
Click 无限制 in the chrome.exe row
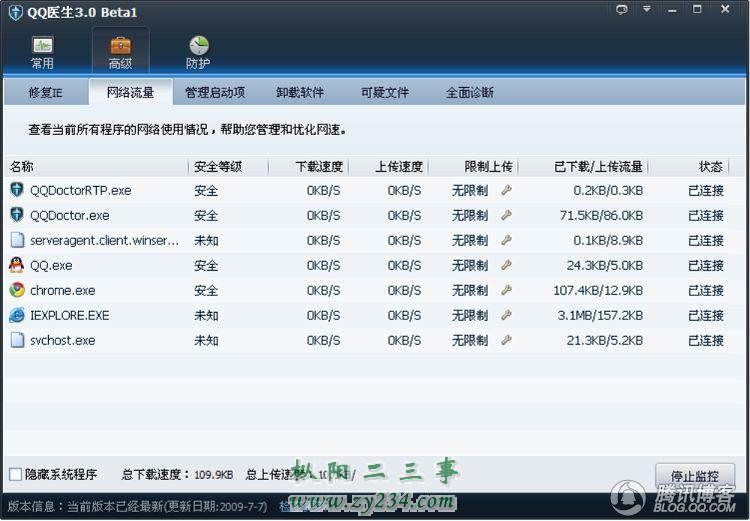click(470, 290)
